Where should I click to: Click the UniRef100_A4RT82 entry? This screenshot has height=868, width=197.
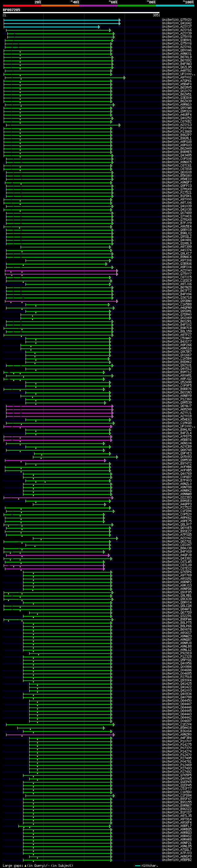coord(177,71)
